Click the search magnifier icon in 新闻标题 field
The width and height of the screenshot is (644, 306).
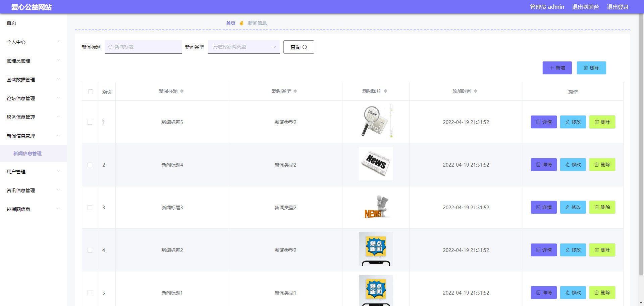pyautogui.click(x=110, y=47)
